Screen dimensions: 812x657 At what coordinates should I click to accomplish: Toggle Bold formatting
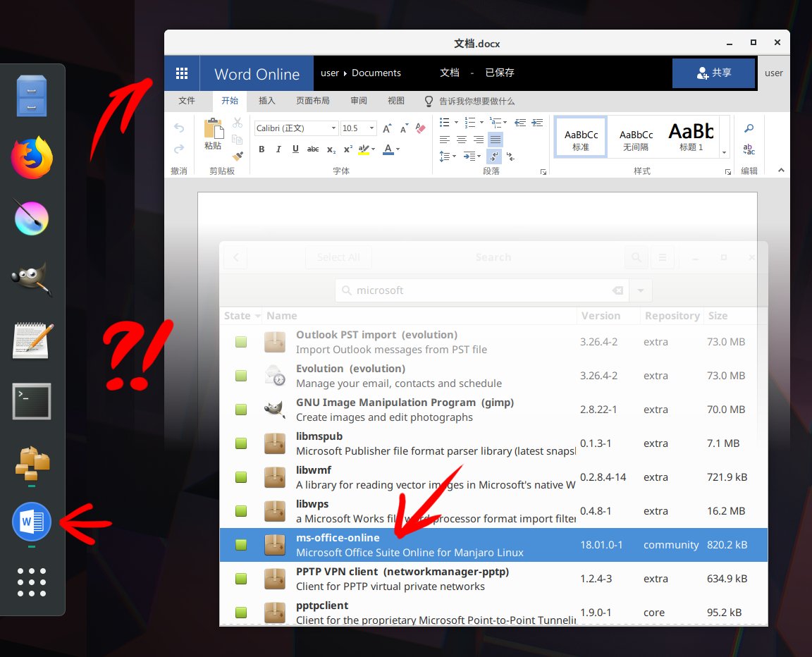point(262,149)
